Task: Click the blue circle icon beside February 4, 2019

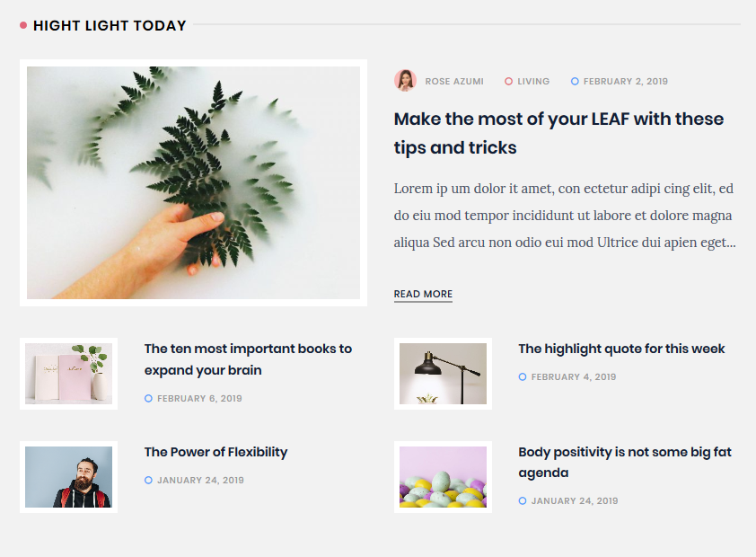Action: pyautogui.click(x=523, y=376)
